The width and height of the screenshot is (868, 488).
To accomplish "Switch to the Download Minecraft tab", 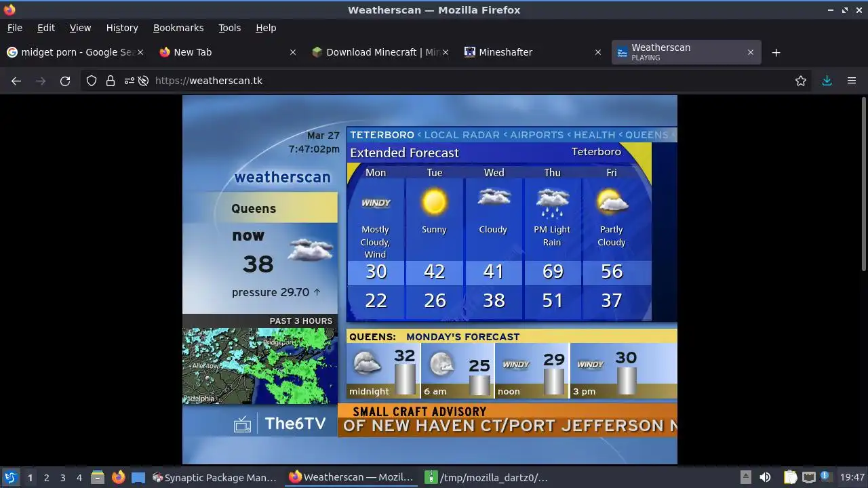I will pos(380,52).
